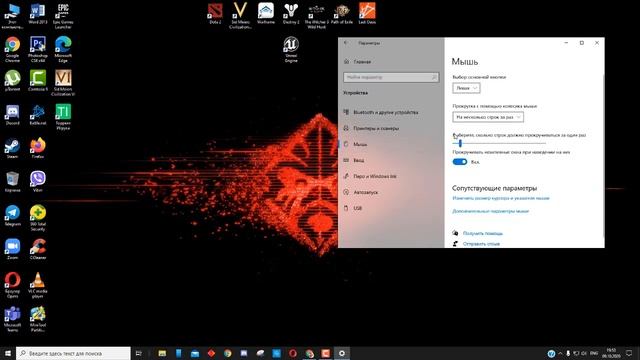Show hidden system tray icons
The image size is (640, 360).
(560, 353)
